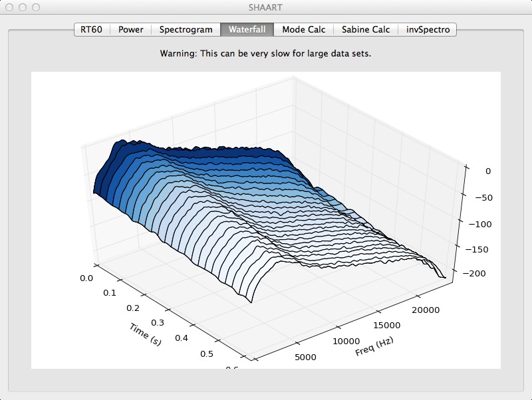The width and height of the screenshot is (532, 400).
Task: Close the SHAART window
Action: tap(9, 7)
